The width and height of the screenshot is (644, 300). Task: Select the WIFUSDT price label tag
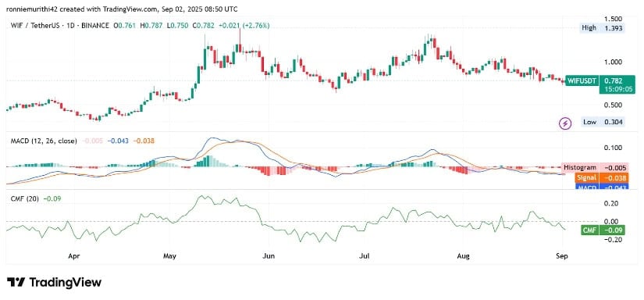click(x=582, y=80)
